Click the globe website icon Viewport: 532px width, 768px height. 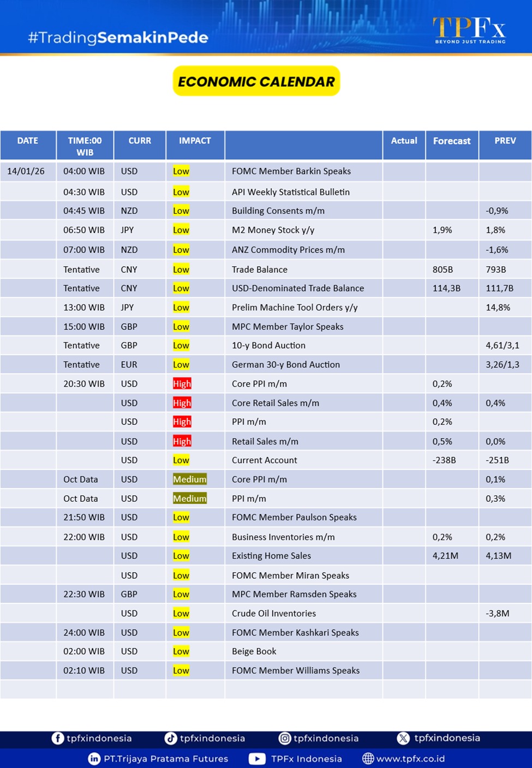point(368,759)
